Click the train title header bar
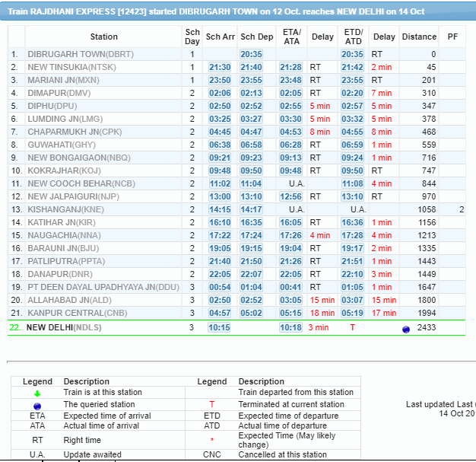Viewport: 476px width, 462px height. coord(238,11)
